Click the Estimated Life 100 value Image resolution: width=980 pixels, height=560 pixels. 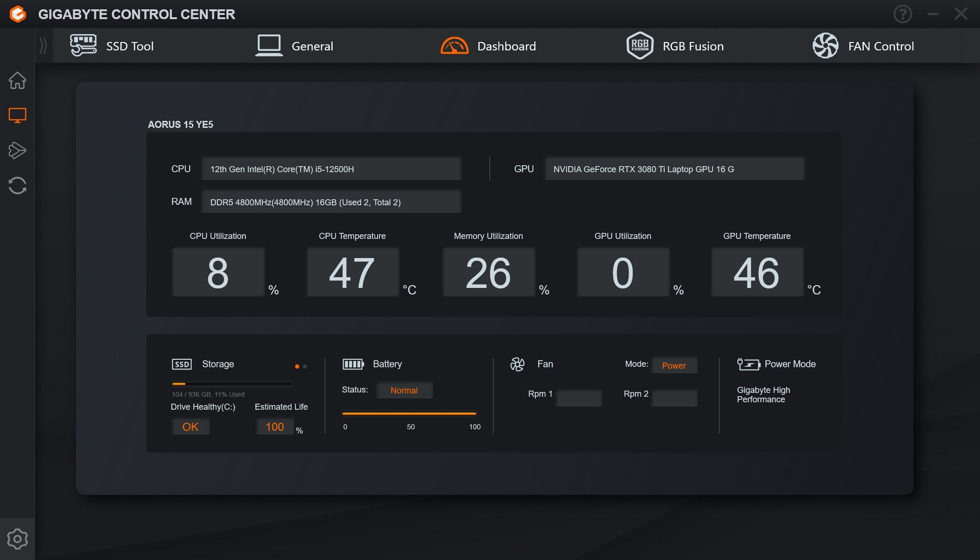(x=275, y=427)
